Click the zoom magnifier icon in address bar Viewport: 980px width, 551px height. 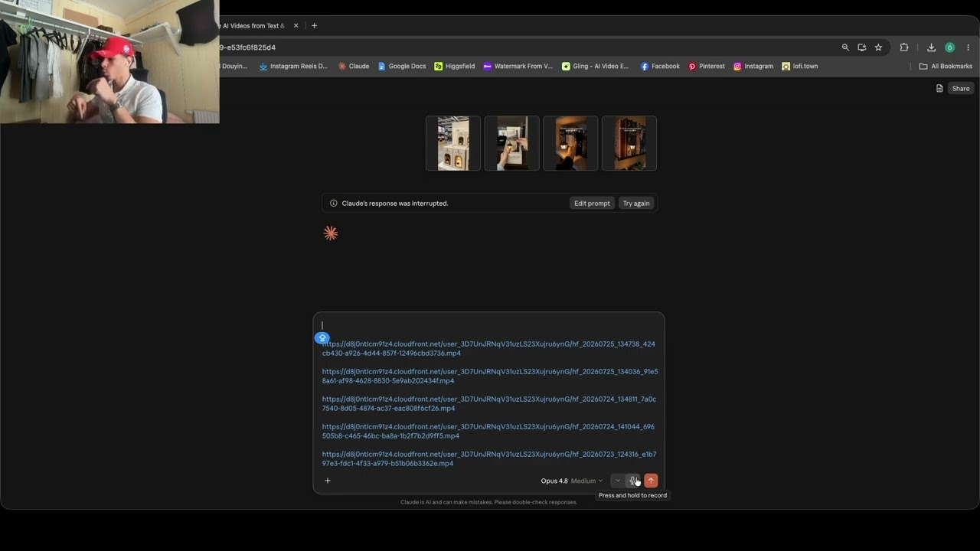coord(845,47)
